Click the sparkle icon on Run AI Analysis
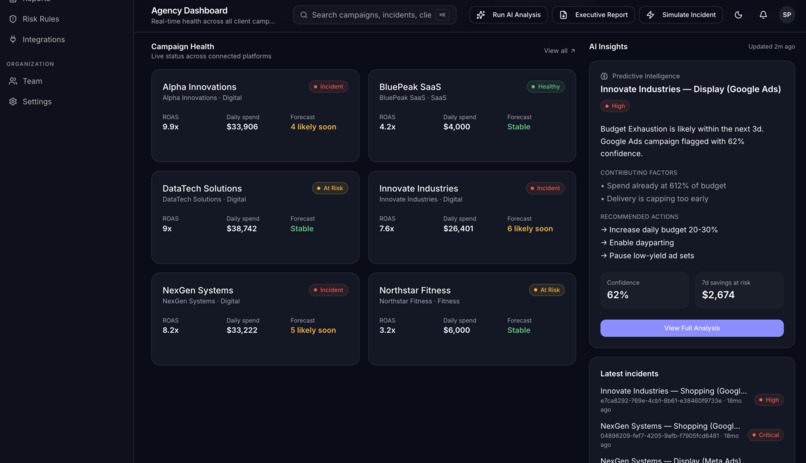 point(481,15)
